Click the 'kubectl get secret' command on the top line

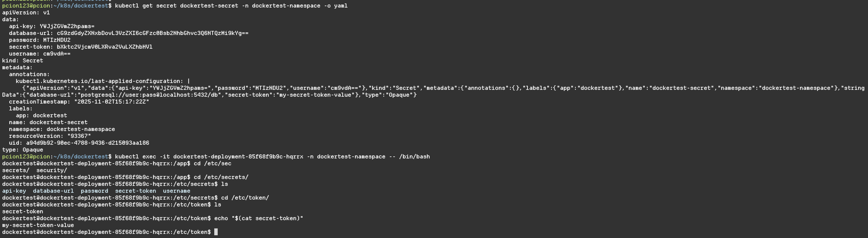pyautogui.click(x=231, y=6)
